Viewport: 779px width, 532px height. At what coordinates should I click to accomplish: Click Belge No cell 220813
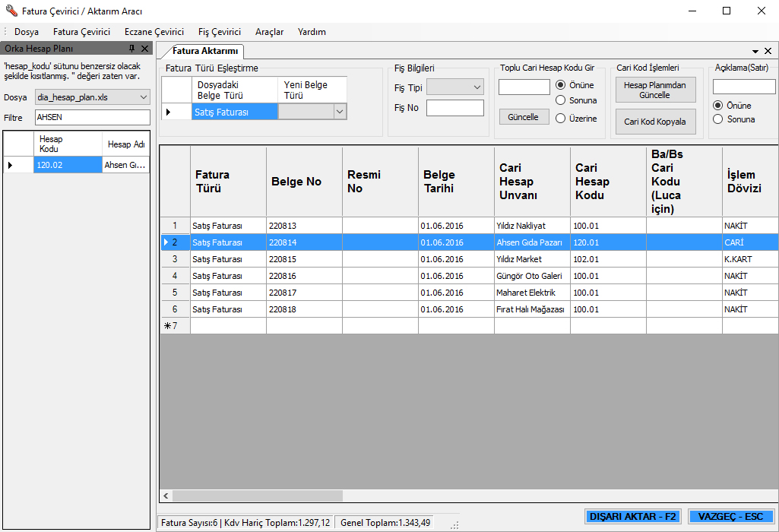point(304,226)
